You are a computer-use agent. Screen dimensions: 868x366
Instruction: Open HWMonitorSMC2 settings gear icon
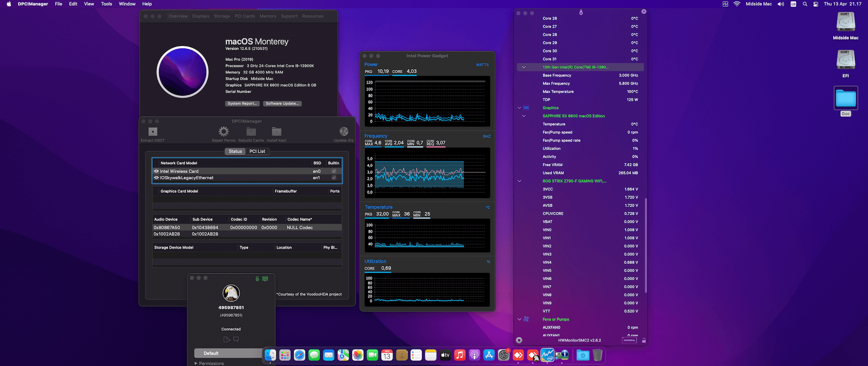[519, 340]
